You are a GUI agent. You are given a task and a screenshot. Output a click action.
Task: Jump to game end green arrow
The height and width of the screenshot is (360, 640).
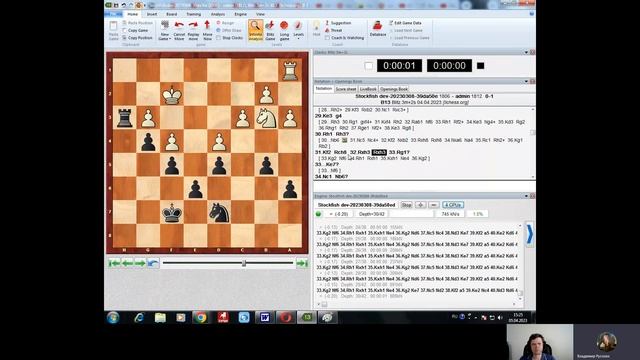pyautogui.click(x=302, y=263)
